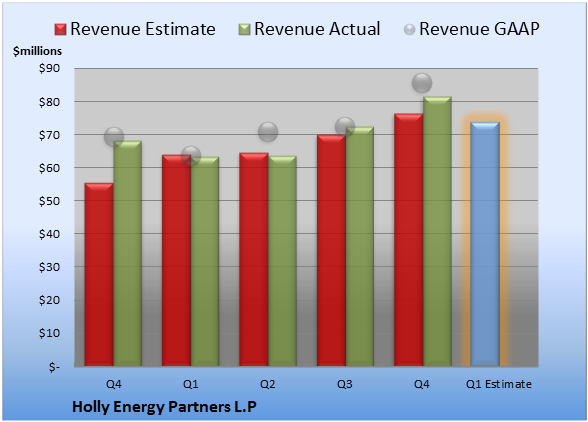Select the 'Revenue Actual' legend label

tap(317, 29)
